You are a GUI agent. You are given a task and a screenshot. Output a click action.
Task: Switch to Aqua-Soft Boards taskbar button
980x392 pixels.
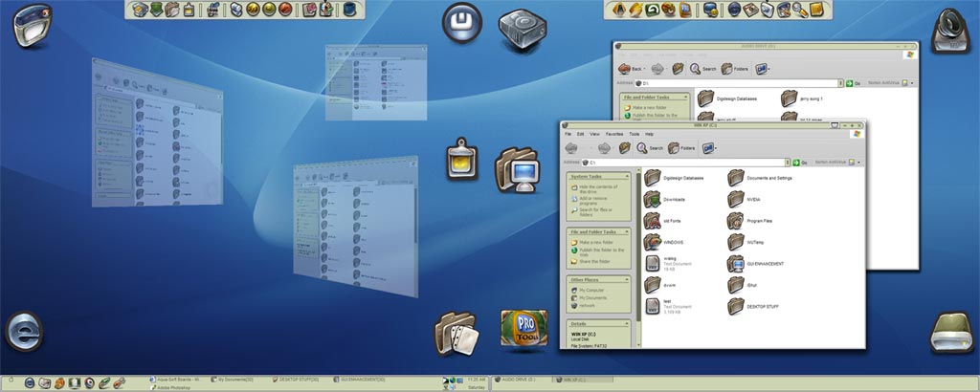pyautogui.click(x=175, y=379)
